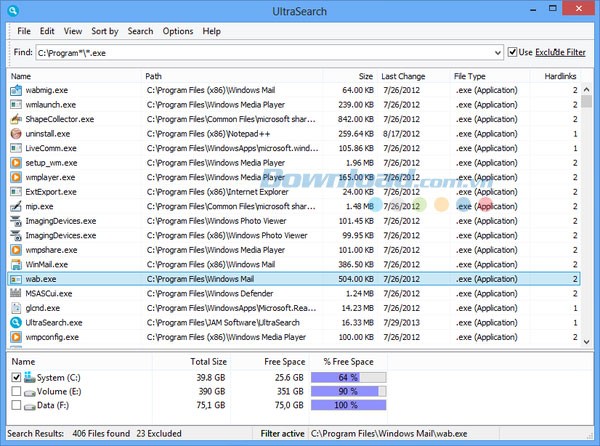
Task: Click the WinMail.exe icon
Action: (x=16, y=264)
